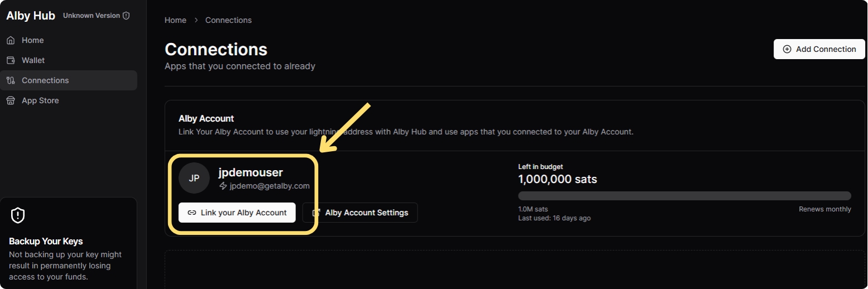Click the external-link icon on Alby Account Settings
Image resolution: width=868 pixels, height=289 pixels.
tap(316, 213)
